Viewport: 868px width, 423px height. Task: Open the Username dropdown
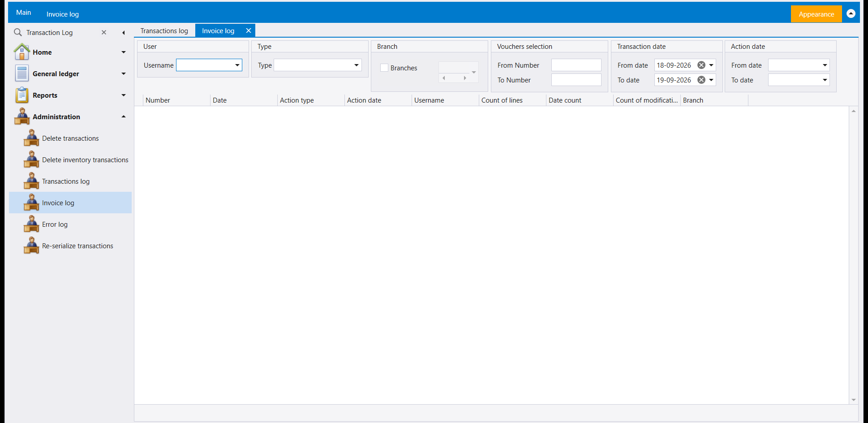click(237, 65)
